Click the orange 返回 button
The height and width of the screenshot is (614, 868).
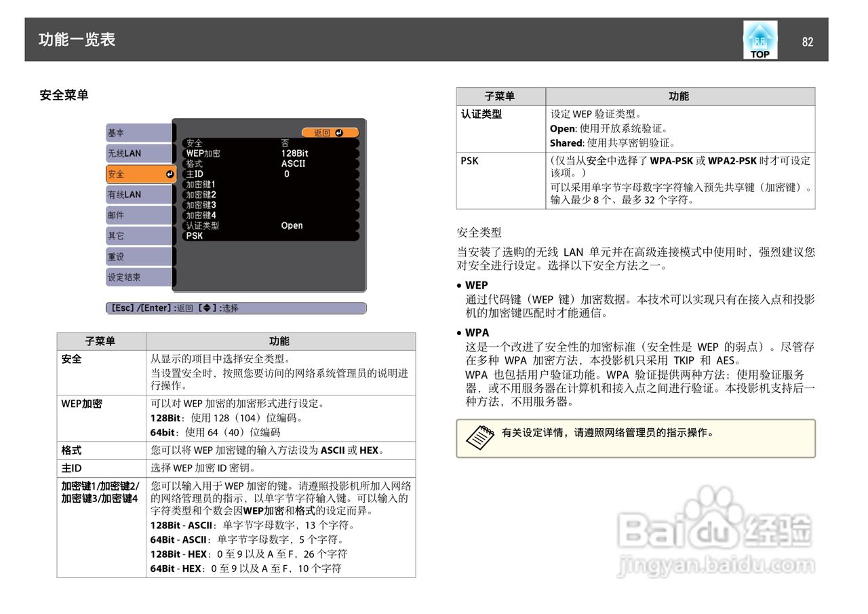point(330,133)
